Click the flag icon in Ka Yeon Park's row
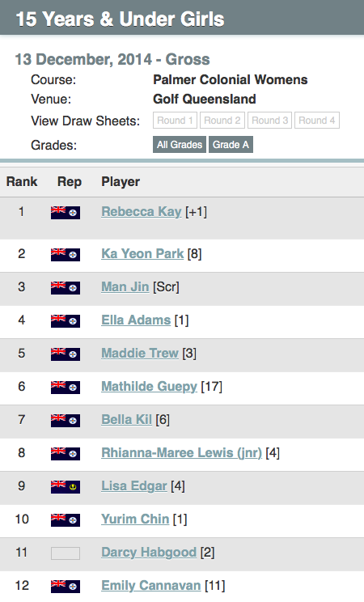Image resolution: width=364 pixels, height=602 pixels. (x=66, y=255)
